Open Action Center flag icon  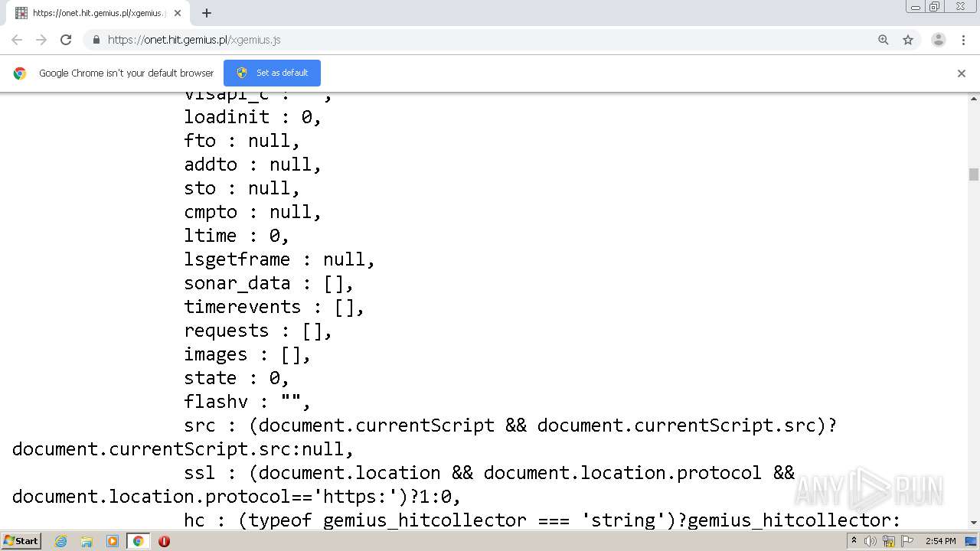coord(907,541)
